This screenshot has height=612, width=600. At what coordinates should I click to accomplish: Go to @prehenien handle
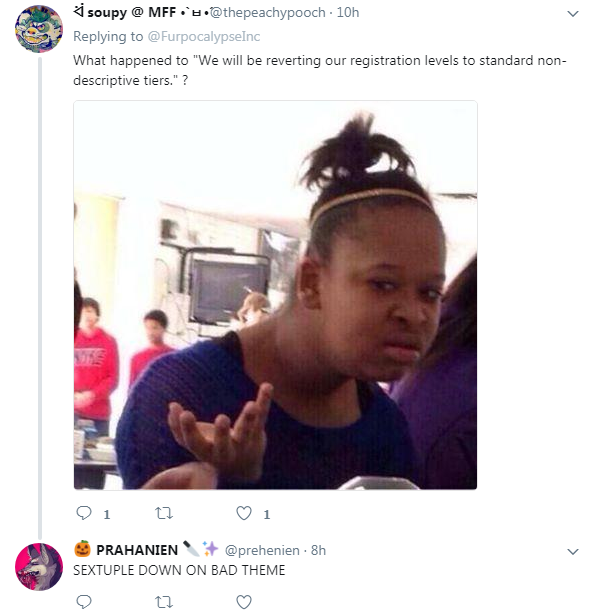(x=262, y=550)
